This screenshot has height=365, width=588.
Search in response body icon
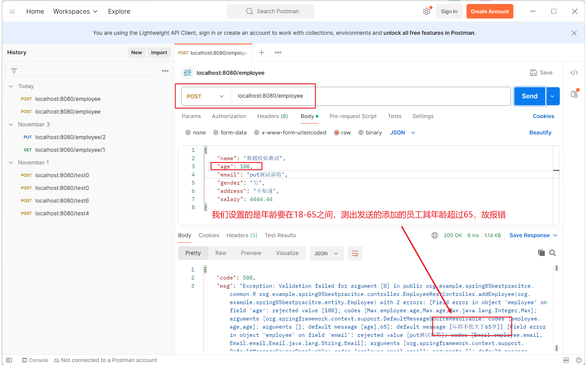(x=552, y=253)
